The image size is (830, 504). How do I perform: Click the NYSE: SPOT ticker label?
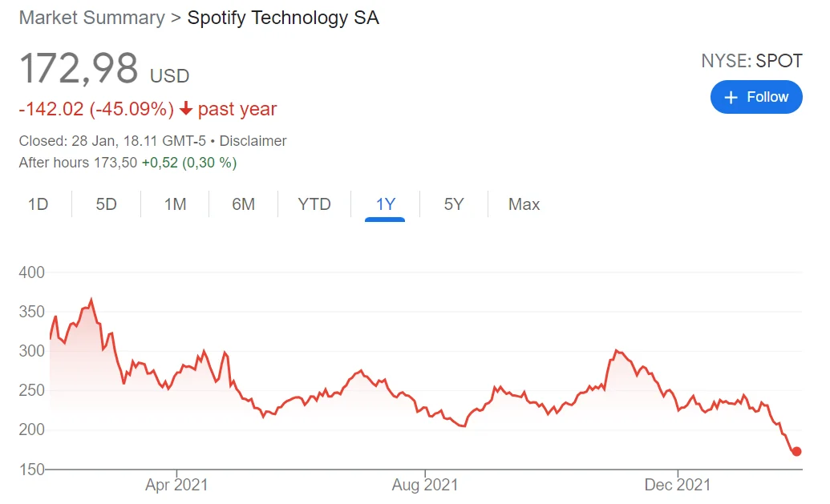coord(751,62)
